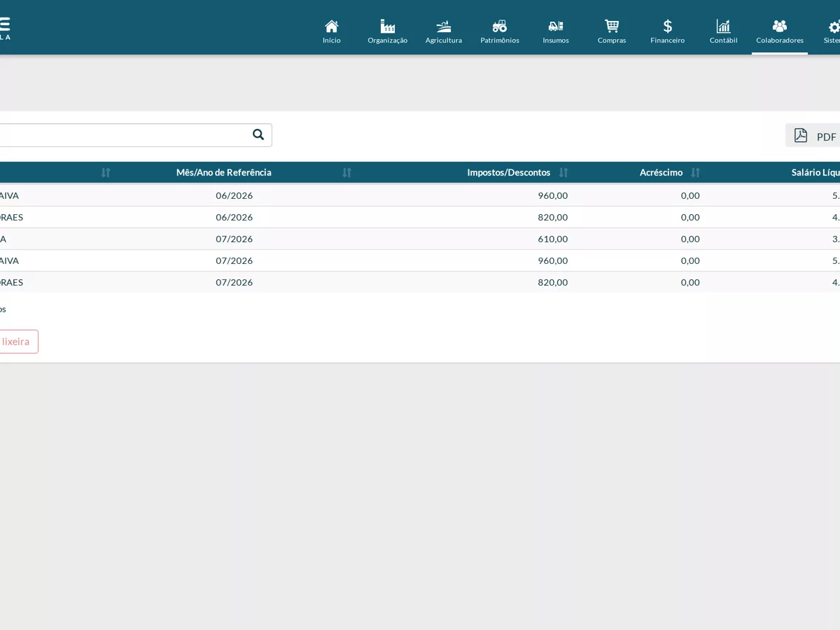Click 820,00 in the 06/2026 row
The image size is (840, 630).
coord(553,217)
